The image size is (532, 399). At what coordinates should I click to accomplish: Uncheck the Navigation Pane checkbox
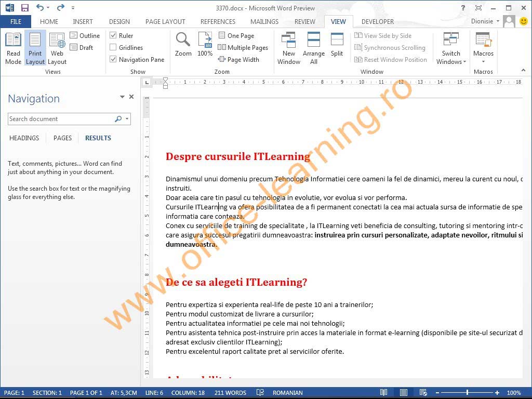coord(113,59)
